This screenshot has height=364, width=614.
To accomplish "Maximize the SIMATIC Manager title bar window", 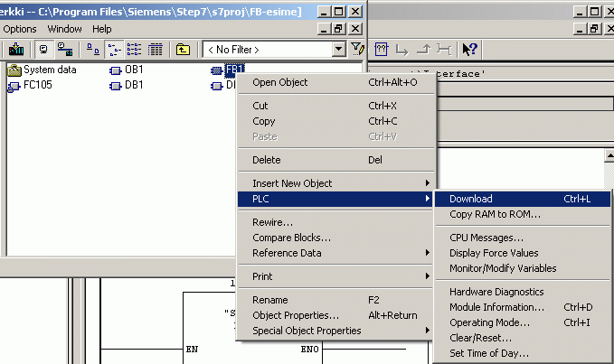I will pos(339,12).
